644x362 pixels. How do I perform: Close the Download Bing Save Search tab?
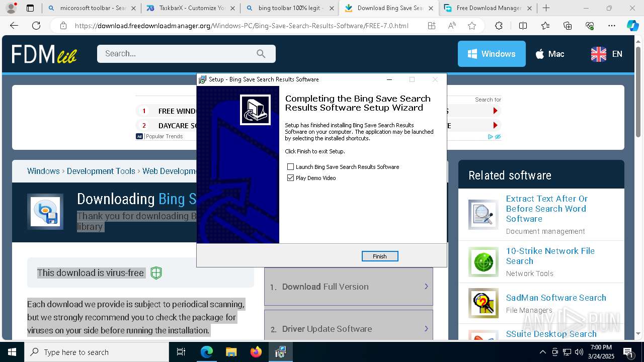431,8
